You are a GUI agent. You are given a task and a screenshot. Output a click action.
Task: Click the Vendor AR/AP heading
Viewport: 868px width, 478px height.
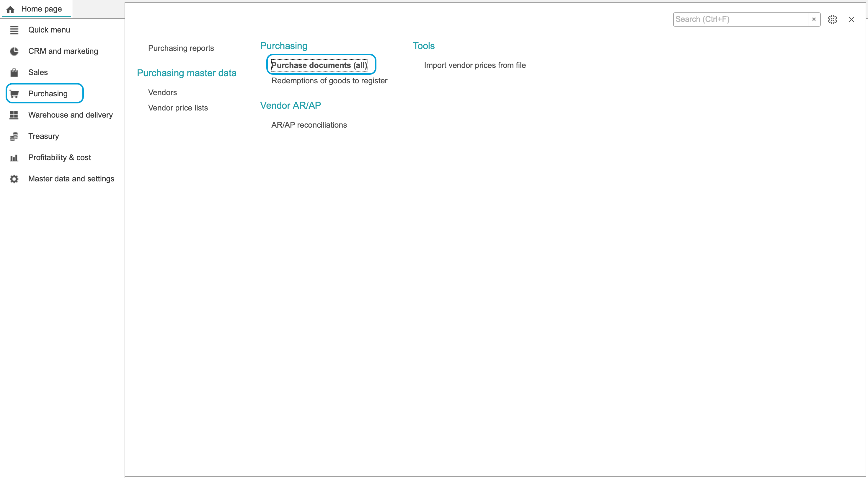(x=291, y=105)
